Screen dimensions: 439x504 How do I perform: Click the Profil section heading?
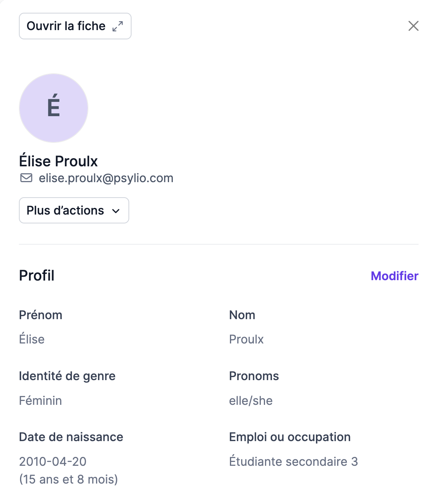37,276
